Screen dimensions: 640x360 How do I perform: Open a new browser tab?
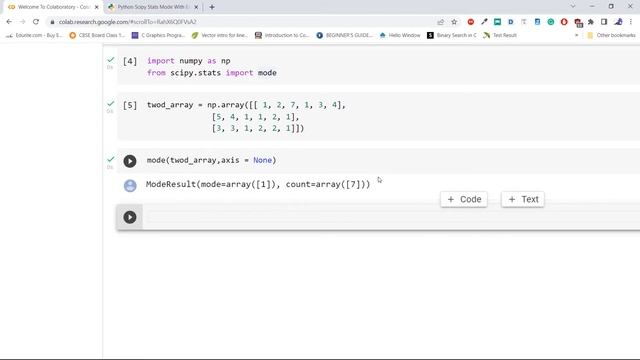tap(212, 7)
